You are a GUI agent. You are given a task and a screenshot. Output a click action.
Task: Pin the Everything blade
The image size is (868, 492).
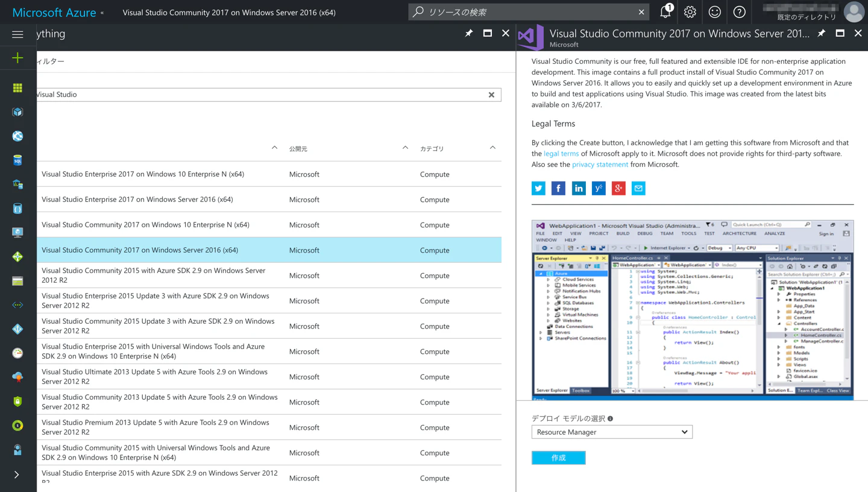(x=469, y=33)
